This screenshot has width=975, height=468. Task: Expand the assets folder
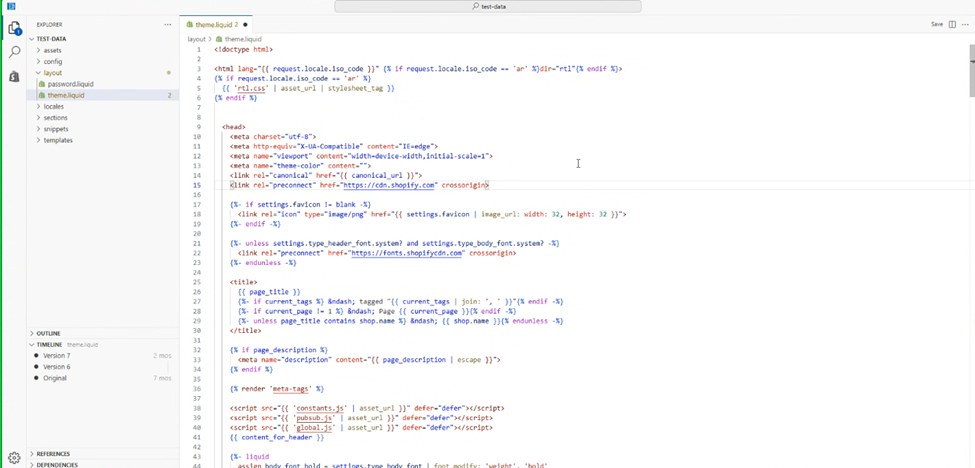click(x=52, y=50)
